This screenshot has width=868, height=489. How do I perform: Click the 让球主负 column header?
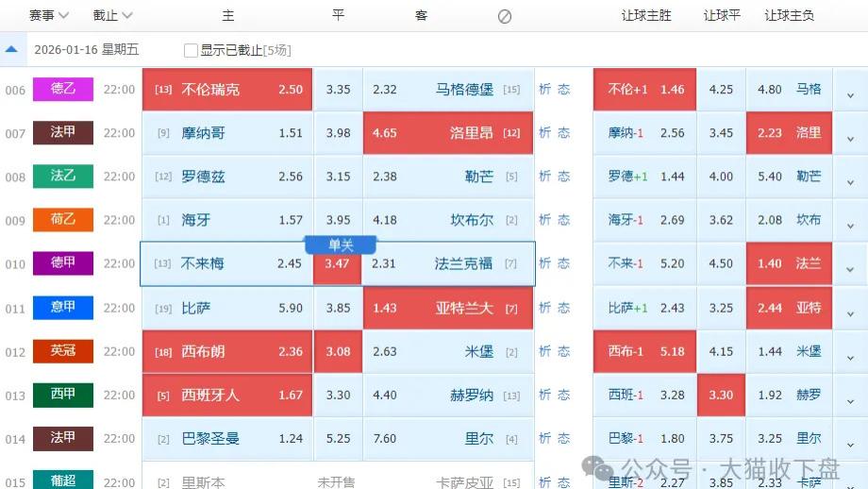789,15
